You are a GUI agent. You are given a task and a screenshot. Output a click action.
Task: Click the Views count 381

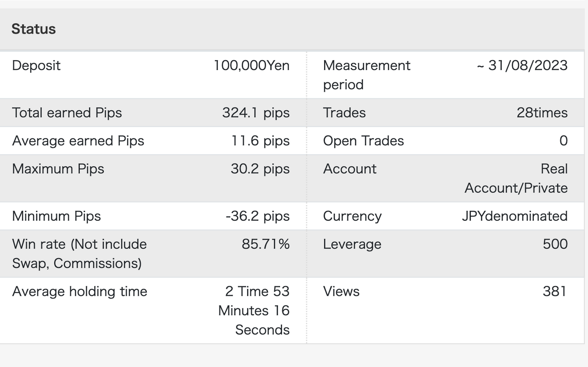click(555, 291)
